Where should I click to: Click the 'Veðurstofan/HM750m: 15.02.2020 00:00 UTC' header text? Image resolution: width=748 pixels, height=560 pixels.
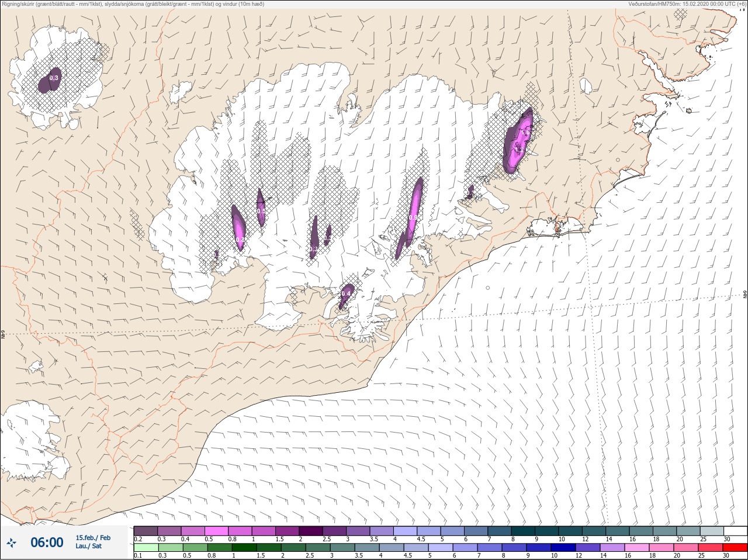tap(687, 4)
